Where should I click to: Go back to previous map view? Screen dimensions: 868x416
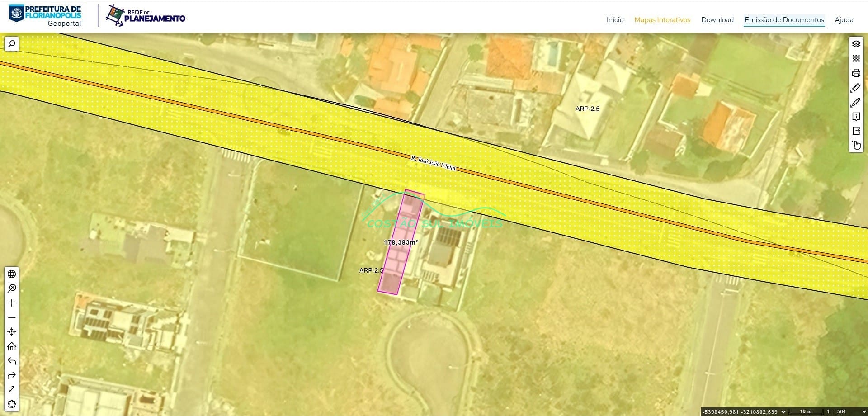[12, 361]
